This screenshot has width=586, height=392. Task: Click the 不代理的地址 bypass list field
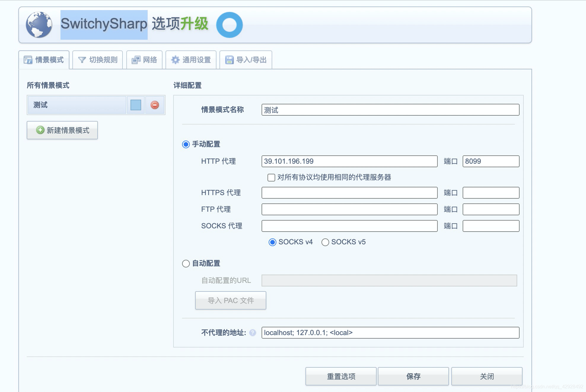click(390, 333)
